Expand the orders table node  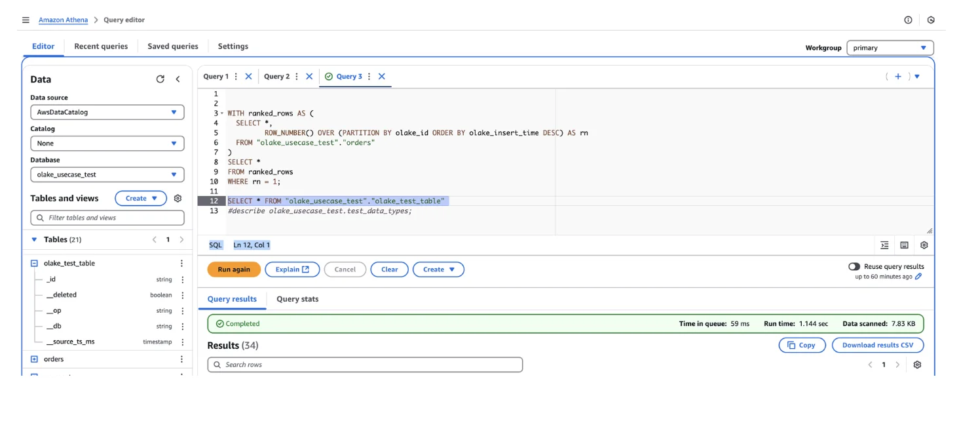35,359
